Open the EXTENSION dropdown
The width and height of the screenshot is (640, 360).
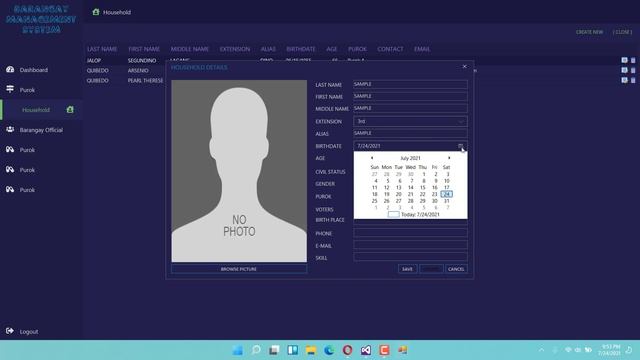[x=410, y=121]
